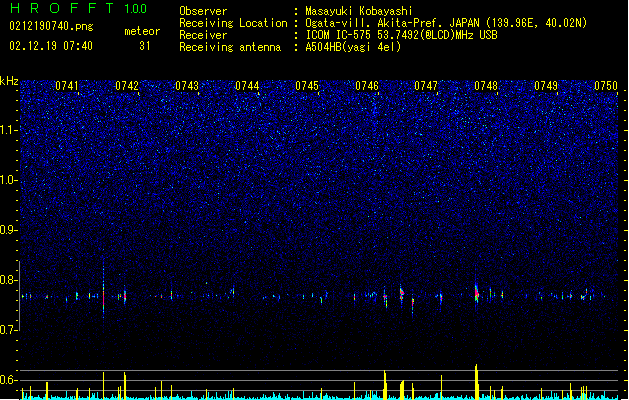Click the 0744 time marker

point(247,86)
